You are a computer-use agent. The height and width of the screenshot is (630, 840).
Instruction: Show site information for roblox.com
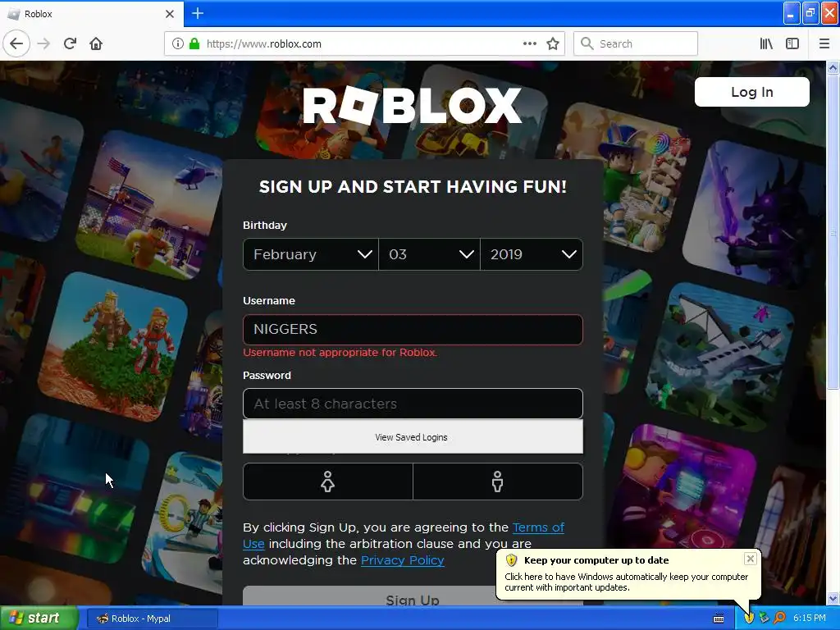178,43
